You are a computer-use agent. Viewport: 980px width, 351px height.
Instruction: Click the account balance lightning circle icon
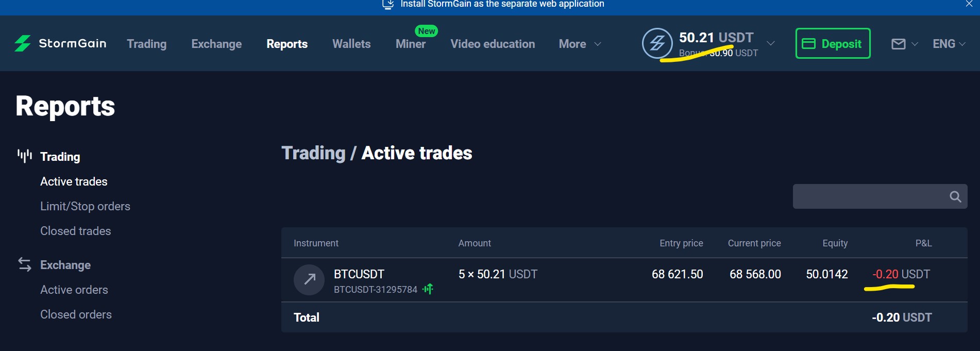[657, 43]
